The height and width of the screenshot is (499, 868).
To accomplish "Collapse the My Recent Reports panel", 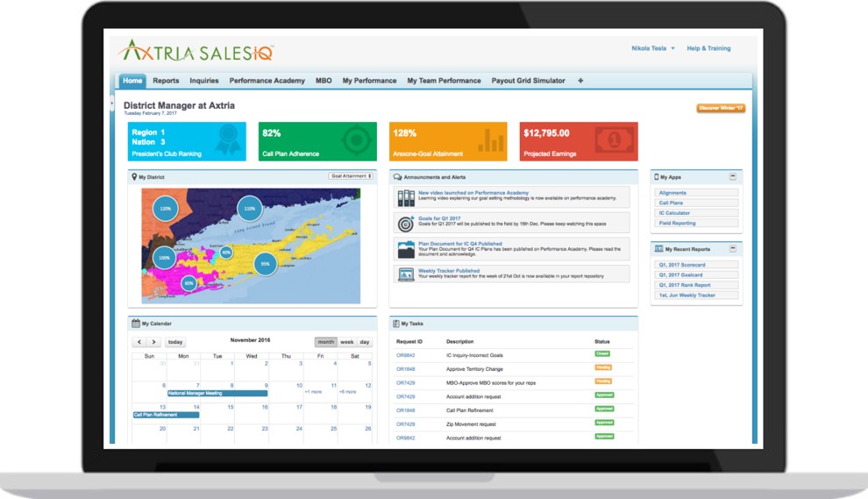I will point(733,249).
